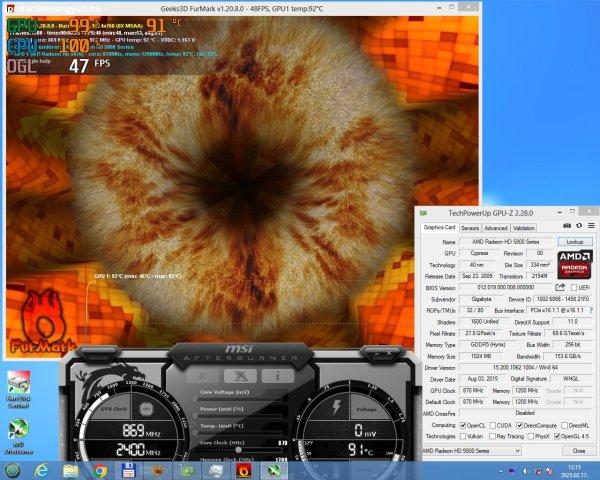600x480 pixels.
Task: Click the GPU-Z screenshot camera icon
Action: [567, 226]
